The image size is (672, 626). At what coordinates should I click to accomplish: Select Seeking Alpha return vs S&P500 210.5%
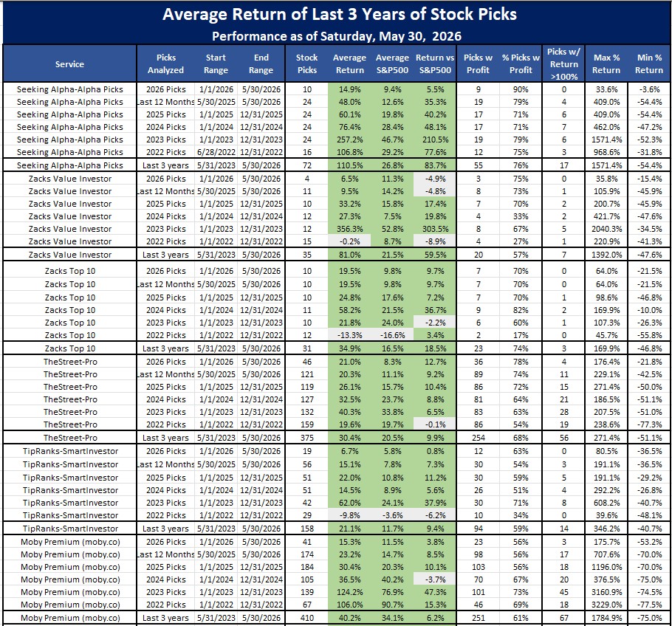tap(435, 140)
